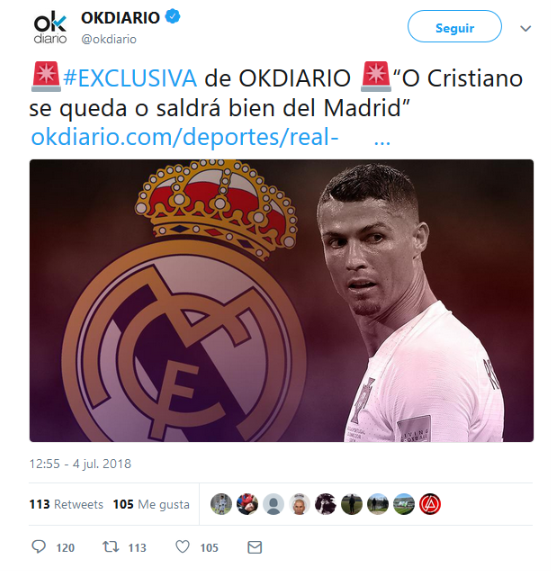Viewport: 551px width, 571px height.
Task: Open OKDIARIO account name
Action: (121, 17)
